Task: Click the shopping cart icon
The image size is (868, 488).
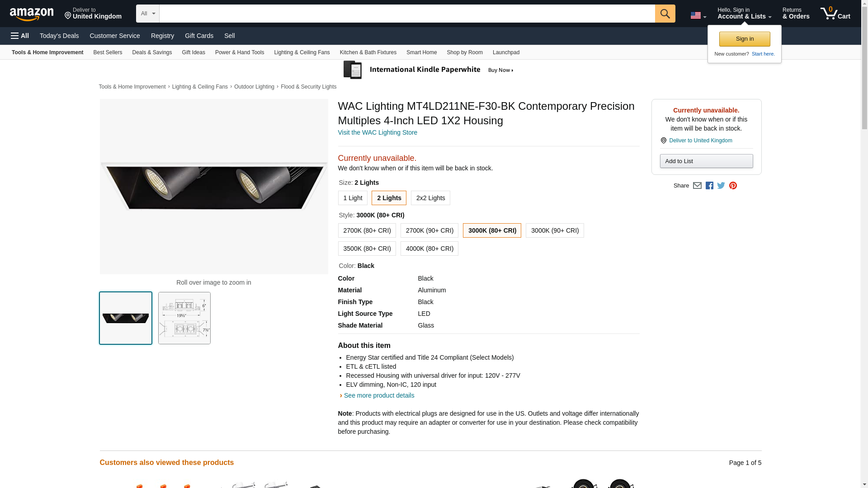Action: click(x=835, y=14)
